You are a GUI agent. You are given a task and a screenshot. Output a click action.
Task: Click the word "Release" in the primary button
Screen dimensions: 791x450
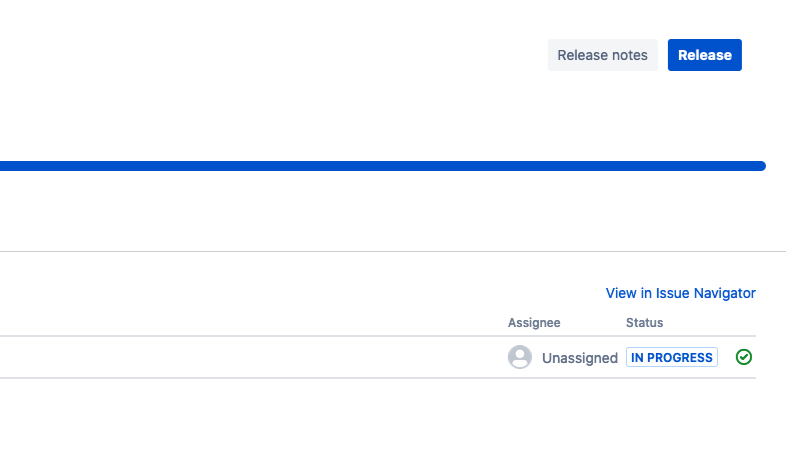pos(705,55)
